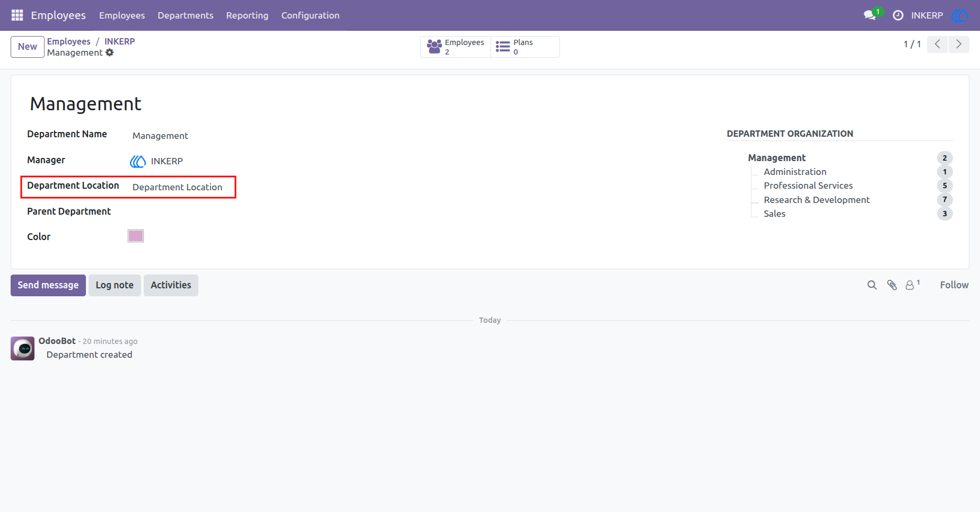Open the Activities button
Image resolution: width=980 pixels, height=512 pixels.
[x=171, y=285]
